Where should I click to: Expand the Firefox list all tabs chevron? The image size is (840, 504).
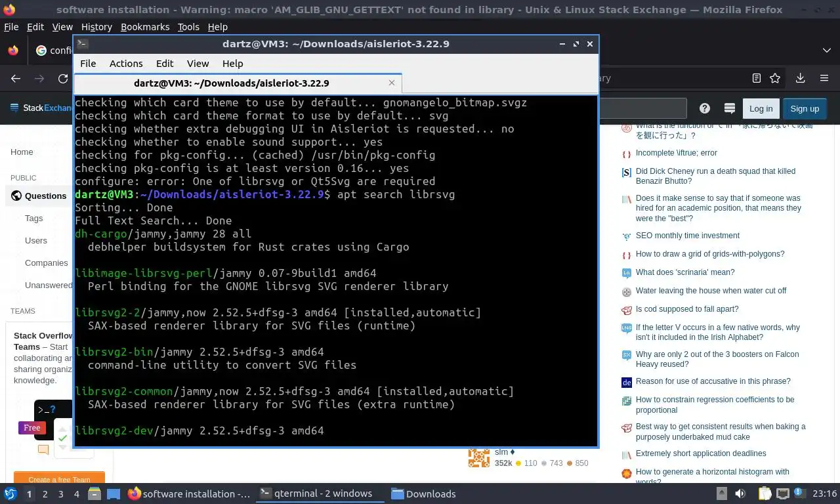826,51
